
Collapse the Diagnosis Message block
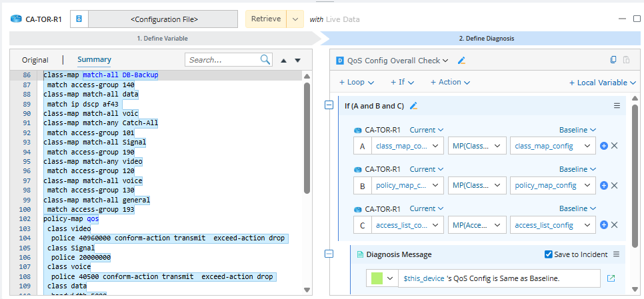pos(329,254)
